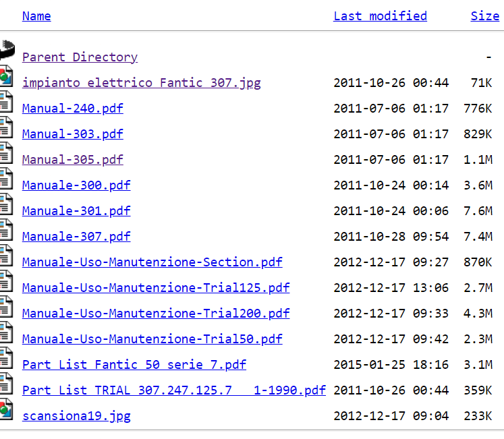Open Manual-303.pdf file

(x=72, y=134)
